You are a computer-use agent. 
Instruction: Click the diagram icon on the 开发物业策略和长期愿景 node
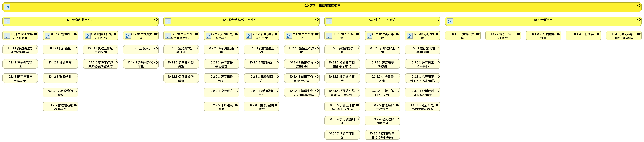pos(7,36)
